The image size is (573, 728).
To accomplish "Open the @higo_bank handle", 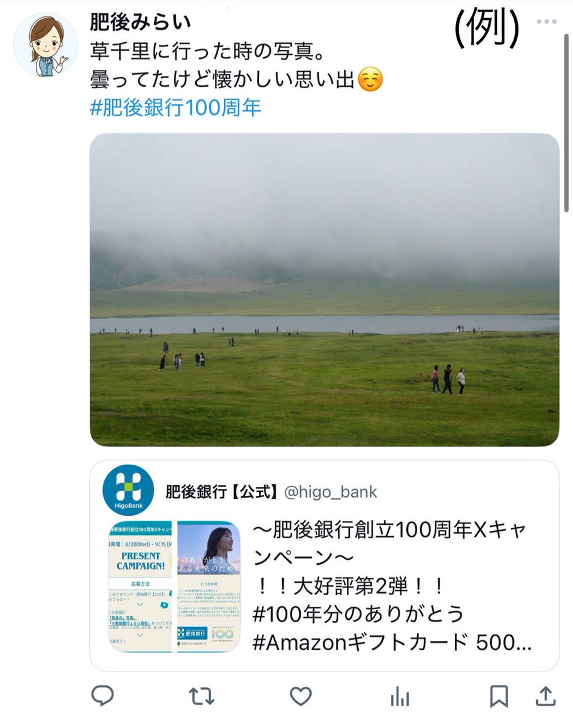I will tap(330, 491).
